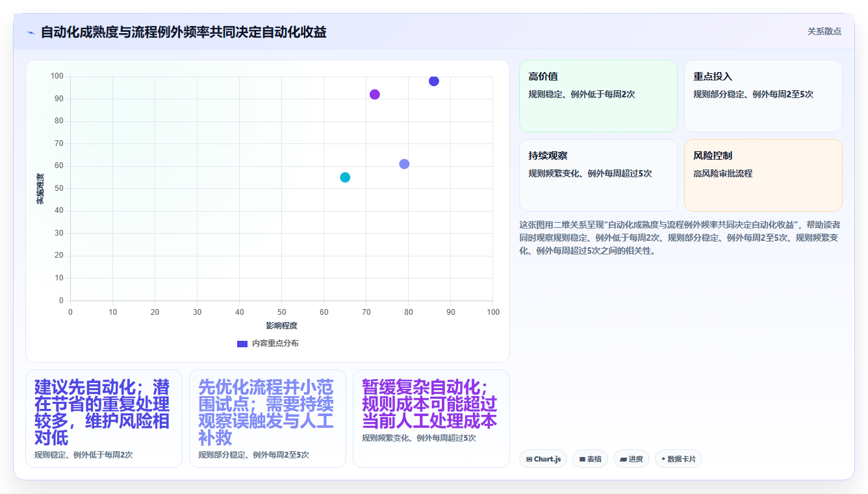Open the 持续观察 card
Screen dimensions: 868x494
click(598, 175)
